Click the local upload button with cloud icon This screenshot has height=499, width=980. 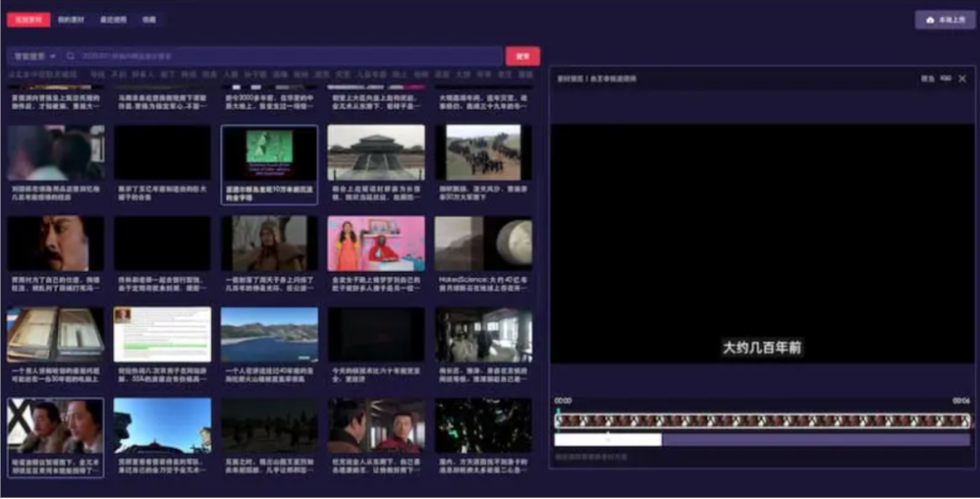pos(945,20)
